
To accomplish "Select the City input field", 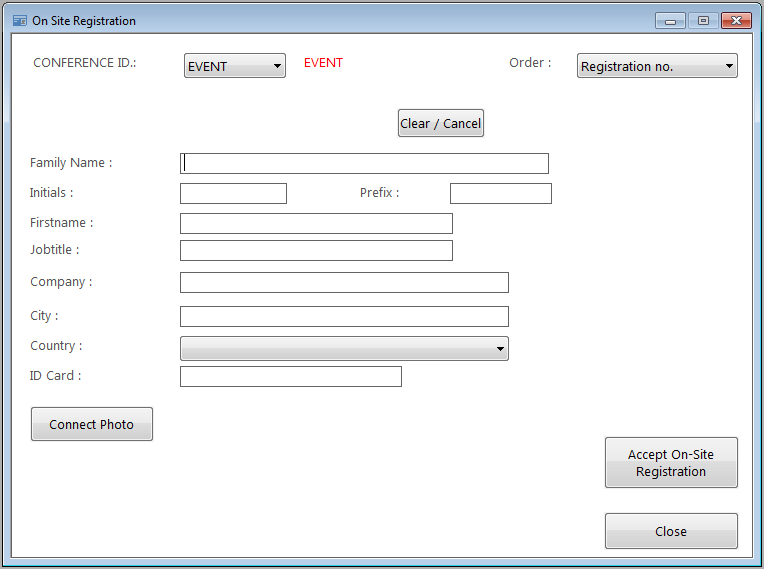I will point(344,316).
